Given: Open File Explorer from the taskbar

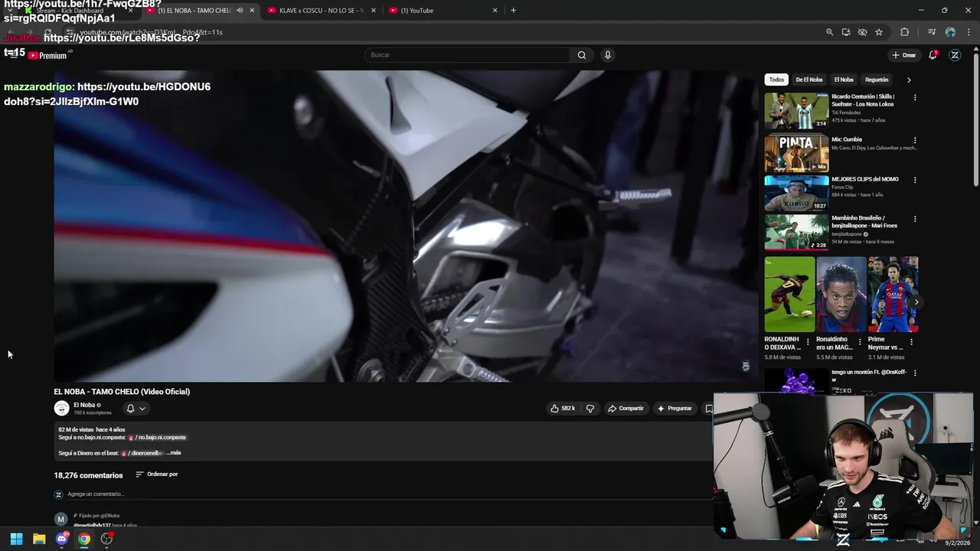Looking at the screenshot, I should [39, 539].
